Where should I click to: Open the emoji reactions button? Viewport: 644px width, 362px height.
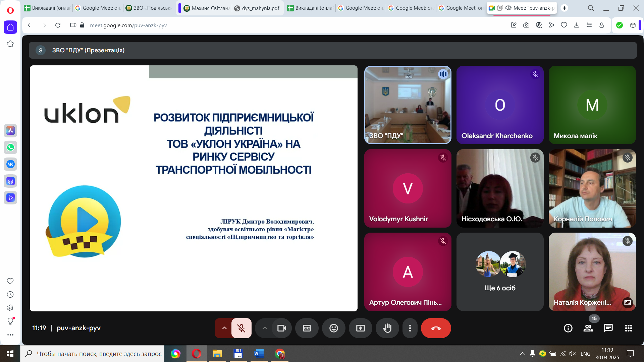333,328
